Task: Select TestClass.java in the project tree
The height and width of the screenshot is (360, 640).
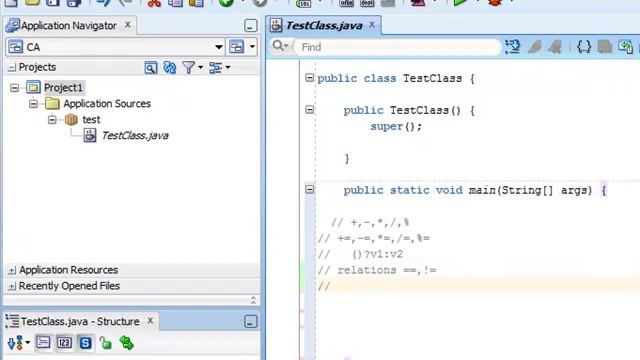Action: click(x=135, y=136)
